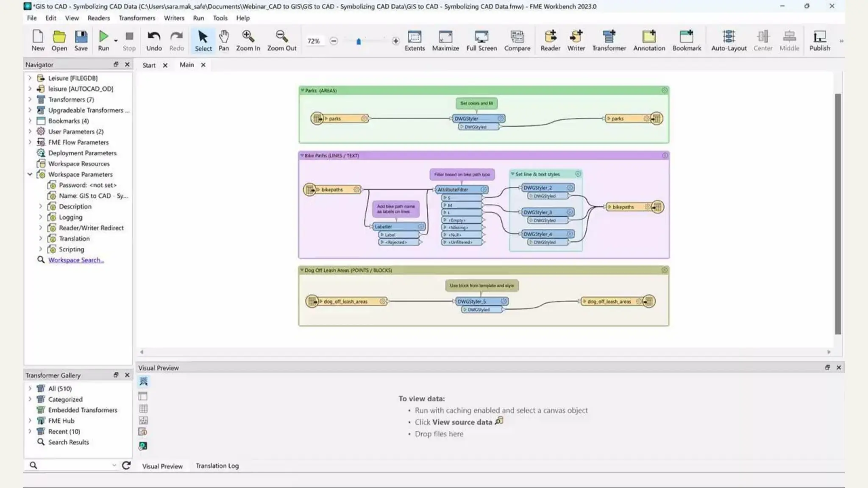868x488 pixels.
Task: Click the zoom plus button
Action: pyautogui.click(x=395, y=41)
